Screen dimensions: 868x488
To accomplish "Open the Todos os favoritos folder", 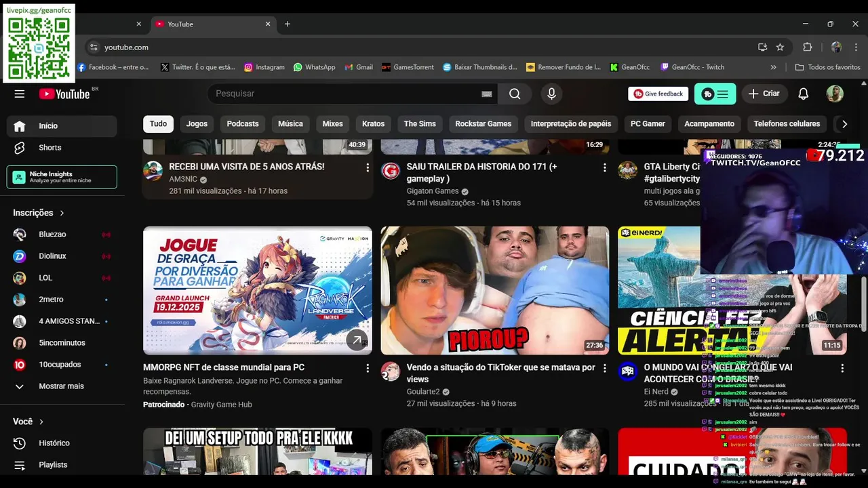I will (x=827, y=67).
